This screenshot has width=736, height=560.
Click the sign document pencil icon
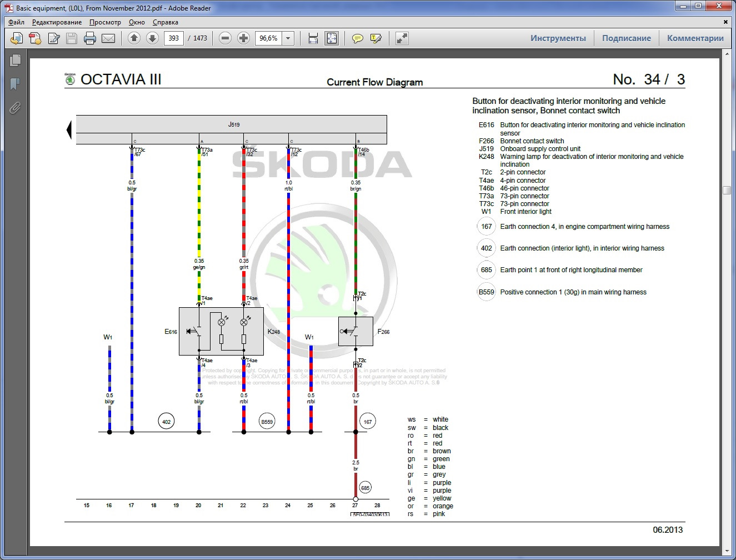(54, 38)
